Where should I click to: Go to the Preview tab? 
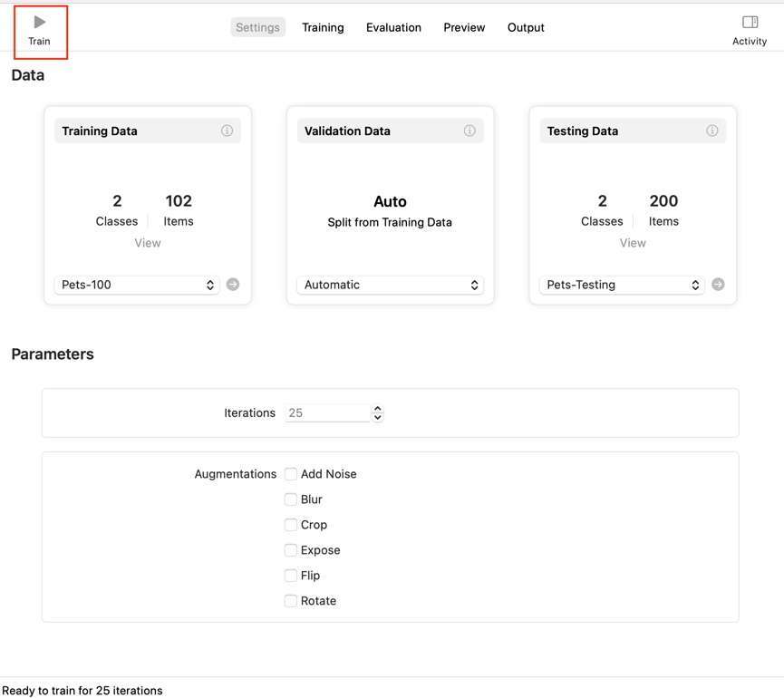pos(464,27)
